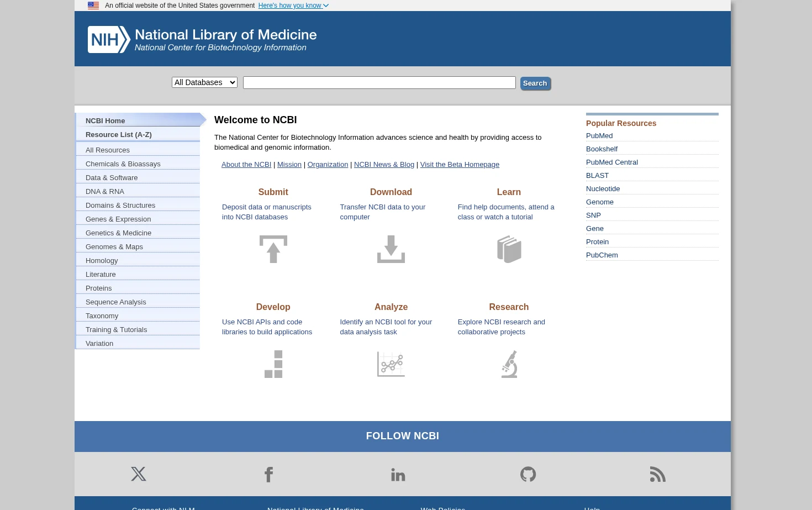Viewport: 812px width, 510px height.
Task: Open the All Databases dropdown
Action: click(204, 82)
